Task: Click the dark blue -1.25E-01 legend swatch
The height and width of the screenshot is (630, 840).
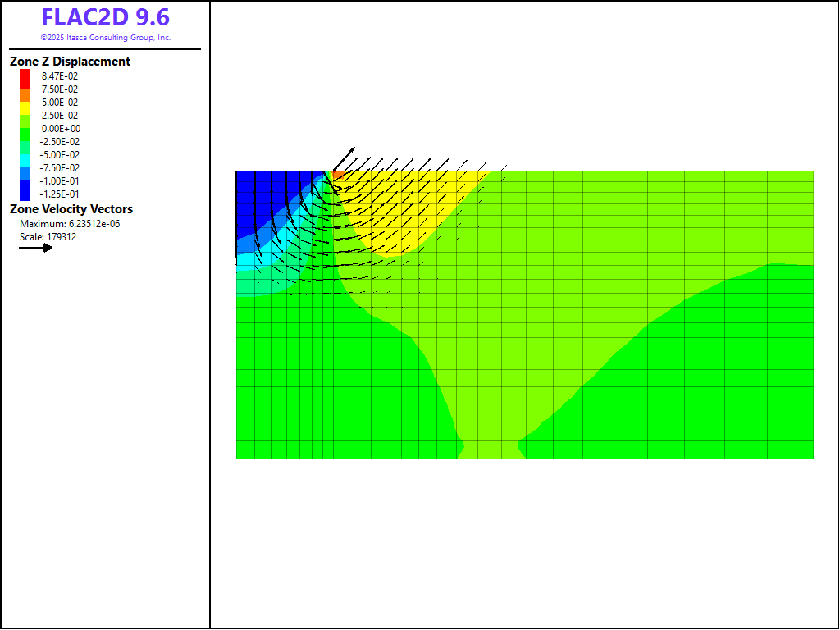Action: [x=25, y=194]
